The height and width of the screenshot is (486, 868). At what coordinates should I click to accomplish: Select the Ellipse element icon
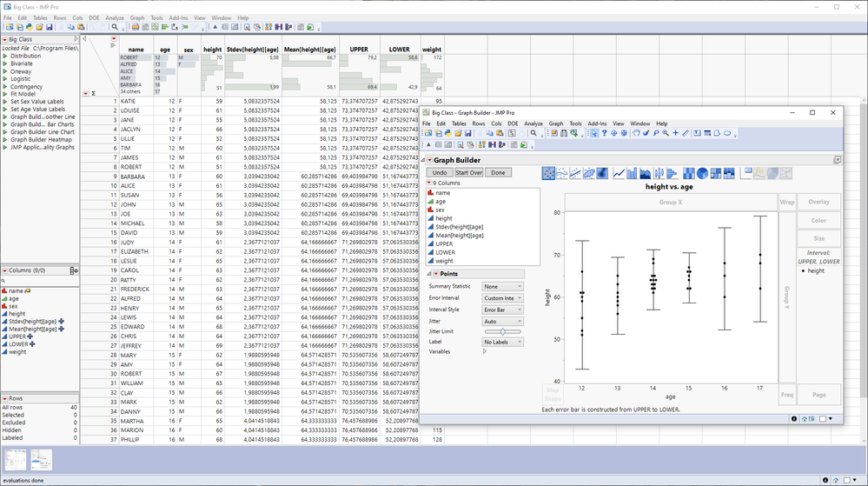point(589,174)
